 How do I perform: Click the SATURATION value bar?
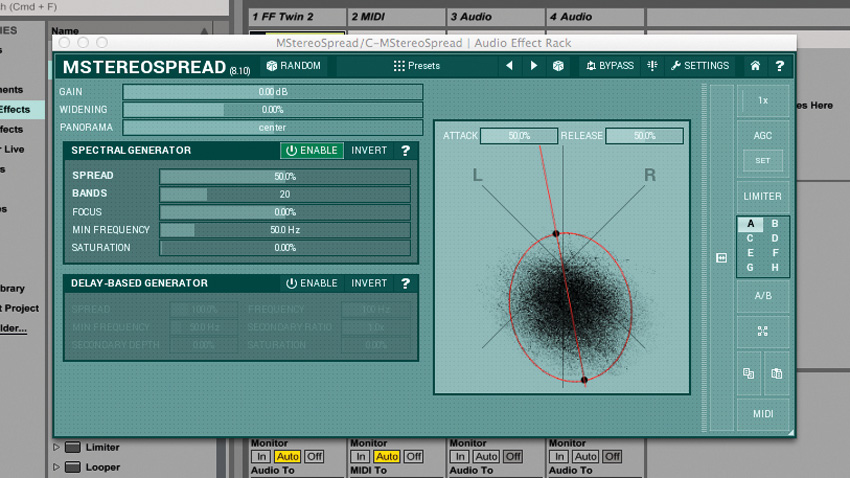pos(285,248)
